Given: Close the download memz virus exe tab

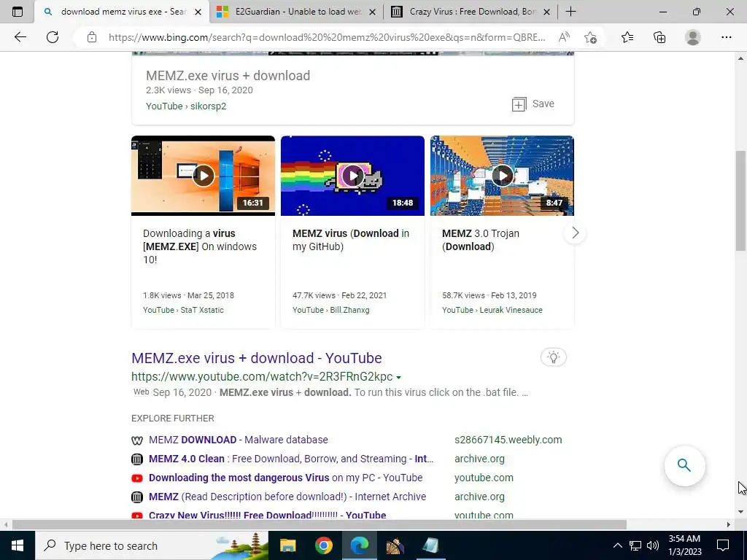Looking at the screenshot, I should point(198,12).
